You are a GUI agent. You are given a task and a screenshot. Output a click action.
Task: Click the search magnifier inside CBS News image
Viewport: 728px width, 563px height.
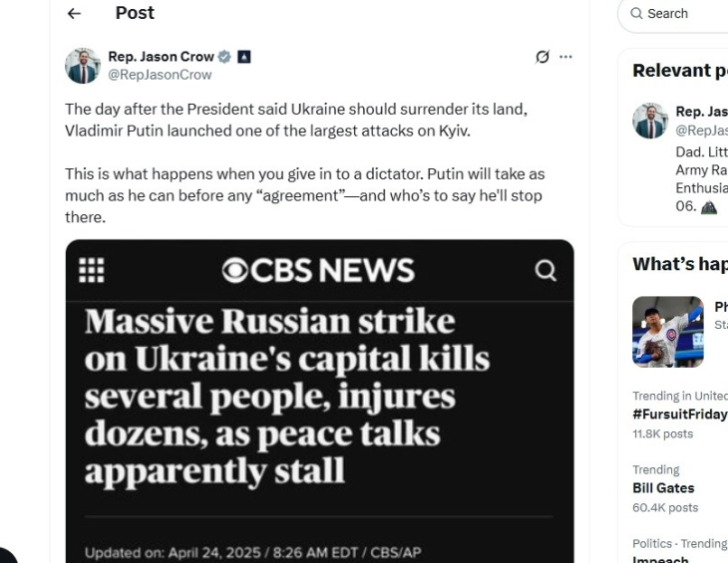tap(546, 270)
